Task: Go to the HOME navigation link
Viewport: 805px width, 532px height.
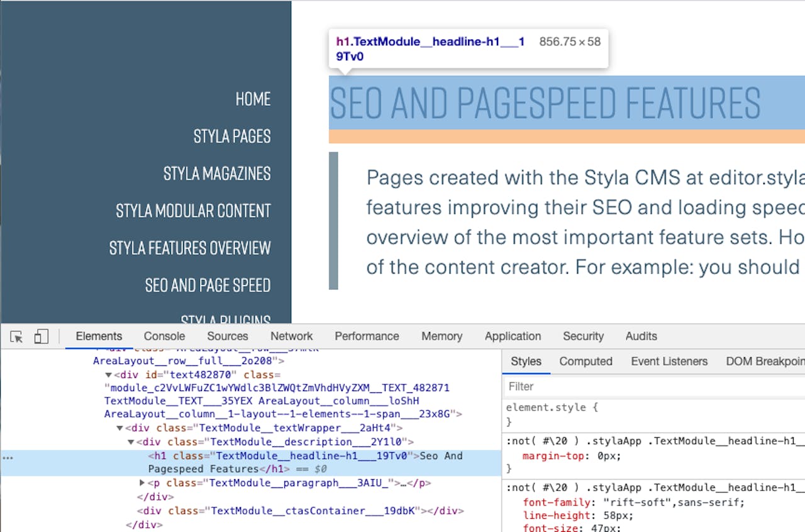Action: [x=253, y=99]
